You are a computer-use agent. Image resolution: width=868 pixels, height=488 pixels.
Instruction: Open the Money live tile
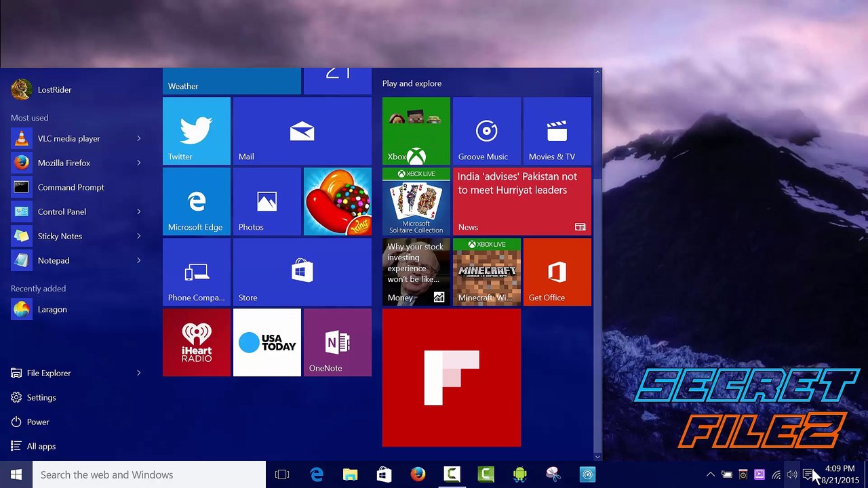pyautogui.click(x=416, y=272)
